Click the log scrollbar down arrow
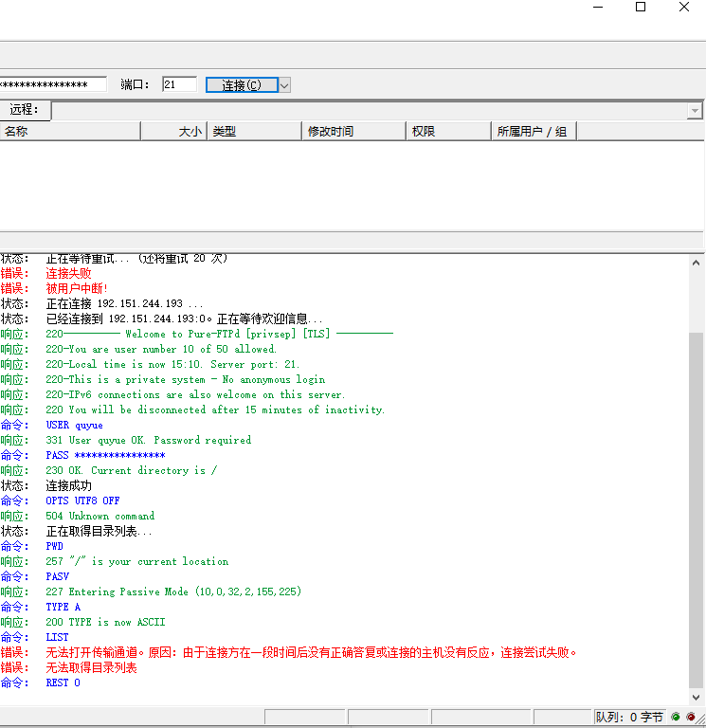This screenshot has height=728, width=706. pos(696,698)
